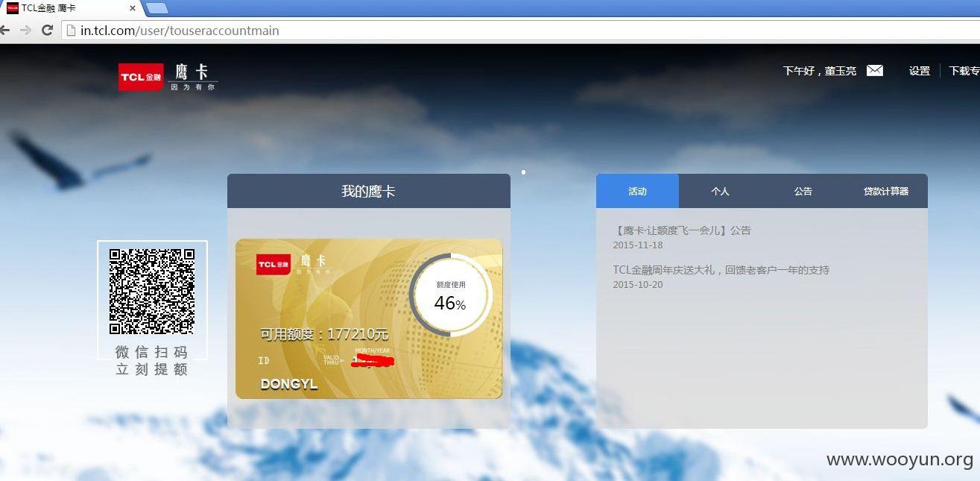Click the greeting 下午好，董玉亮
Screen dimensions: 980x481
[x=820, y=71]
